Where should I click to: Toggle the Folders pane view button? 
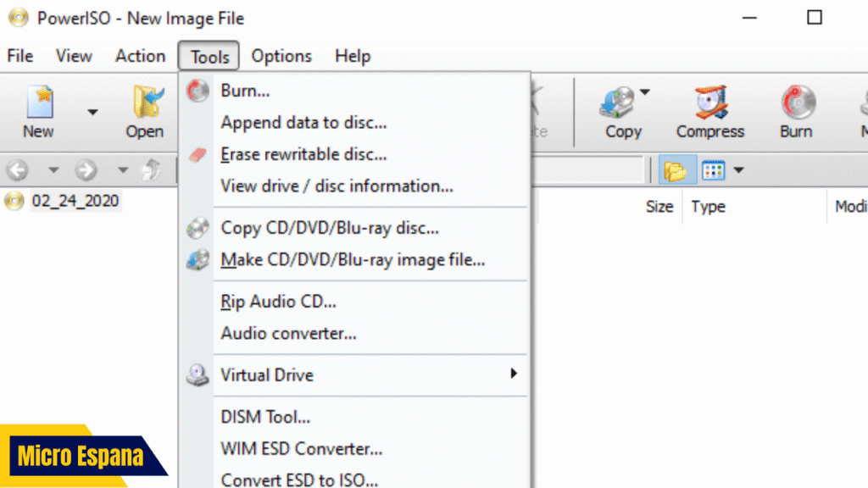click(x=675, y=170)
